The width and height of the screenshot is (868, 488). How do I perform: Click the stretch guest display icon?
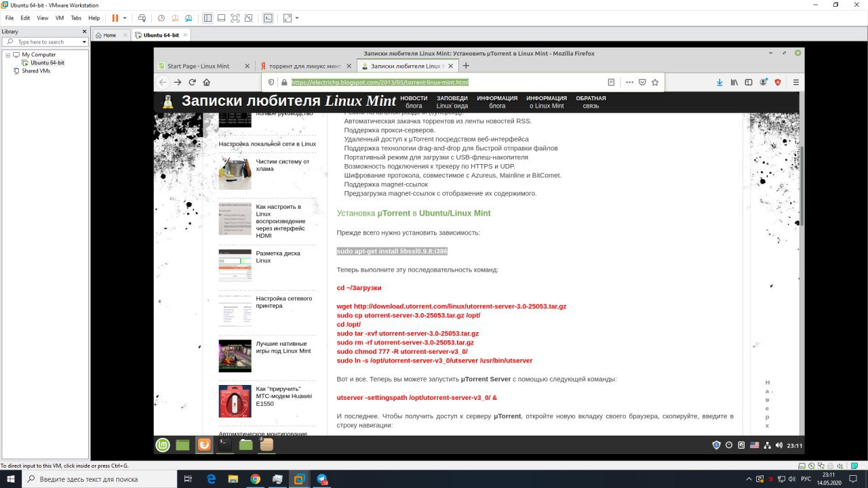288,18
